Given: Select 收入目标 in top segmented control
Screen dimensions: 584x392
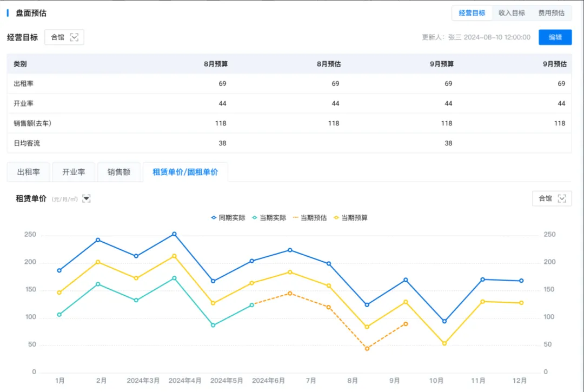Looking at the screenshot, I should point(512,13).
